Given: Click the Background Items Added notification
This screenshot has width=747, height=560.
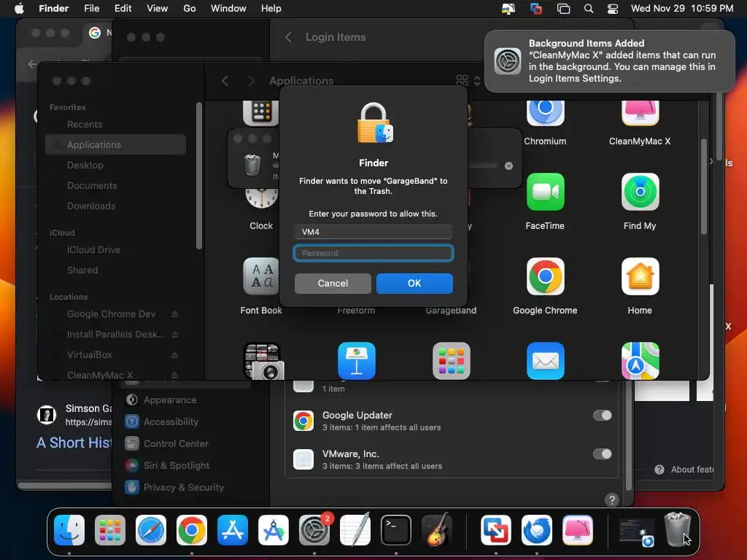Looking at the screenshot, I should tap(609, 61).
